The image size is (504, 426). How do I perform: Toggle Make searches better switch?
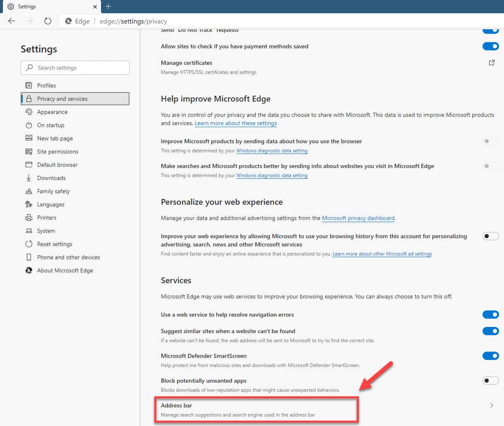(x=491, y=166)
